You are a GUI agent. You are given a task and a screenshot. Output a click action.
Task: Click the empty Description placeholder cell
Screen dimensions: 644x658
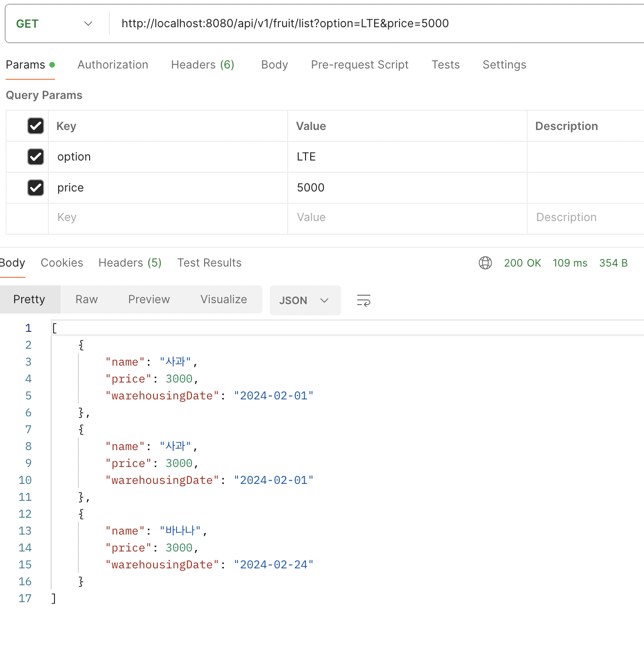586,218
